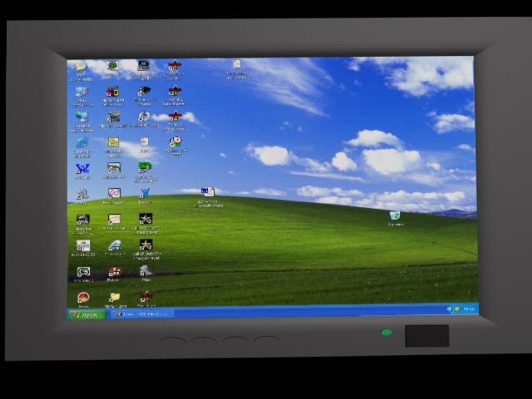This screenshot has width=532, height=399.
Task: Select the yellow folder shortcut near taskbar
Action: 115,297
